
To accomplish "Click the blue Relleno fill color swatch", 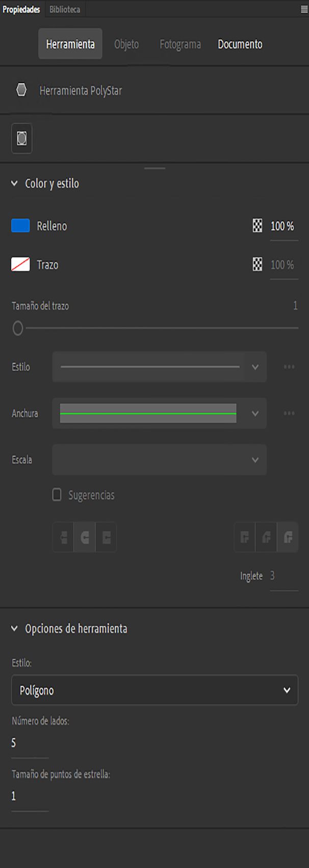I will click(20, 226).
